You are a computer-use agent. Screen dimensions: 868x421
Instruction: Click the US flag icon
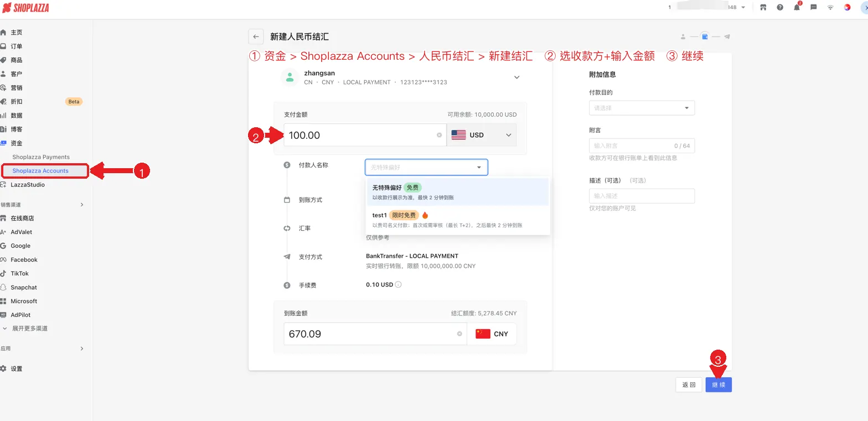click(458, 135)
